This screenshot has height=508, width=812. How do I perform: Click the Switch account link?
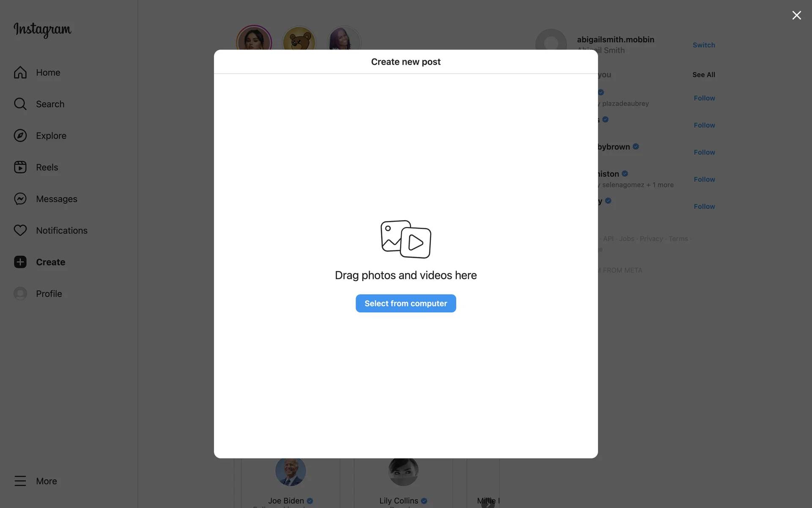point(703,45)
